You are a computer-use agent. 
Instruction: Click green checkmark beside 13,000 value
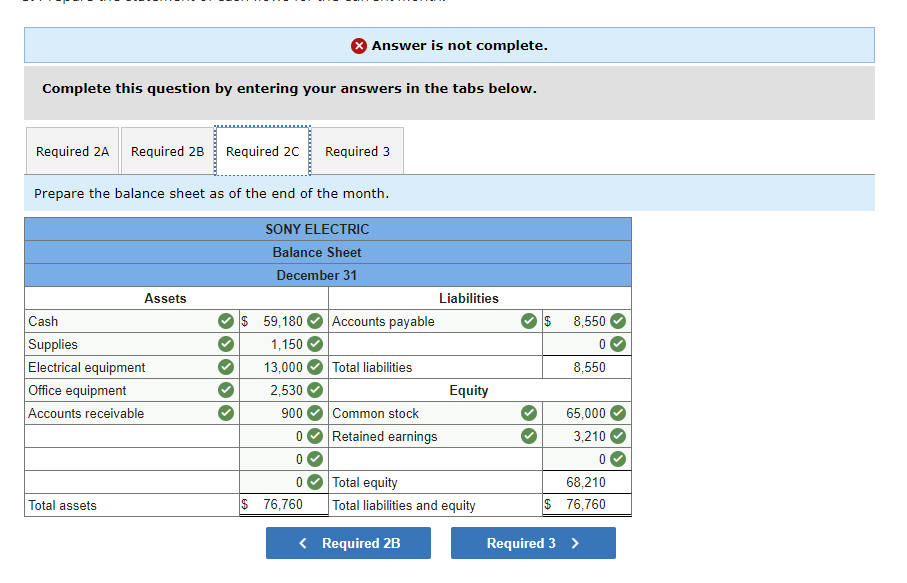point(315,367)
